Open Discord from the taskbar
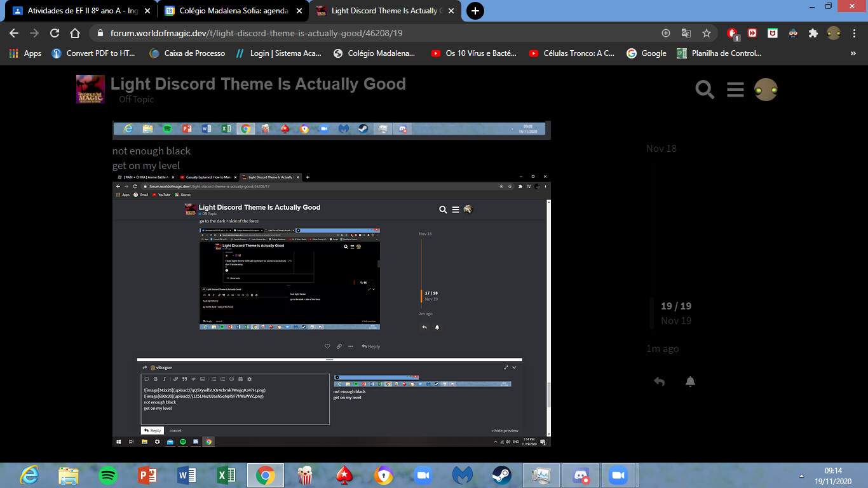This screenshot has width=868, height=488. 581,475
